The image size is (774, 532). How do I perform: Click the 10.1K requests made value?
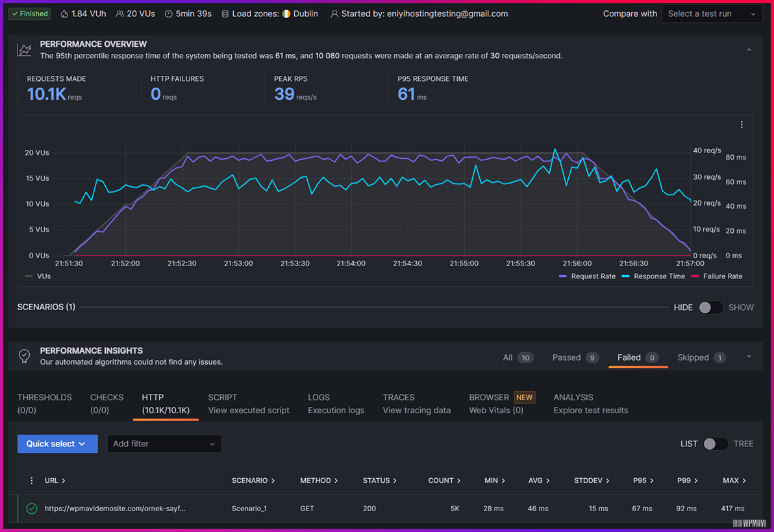46,93
